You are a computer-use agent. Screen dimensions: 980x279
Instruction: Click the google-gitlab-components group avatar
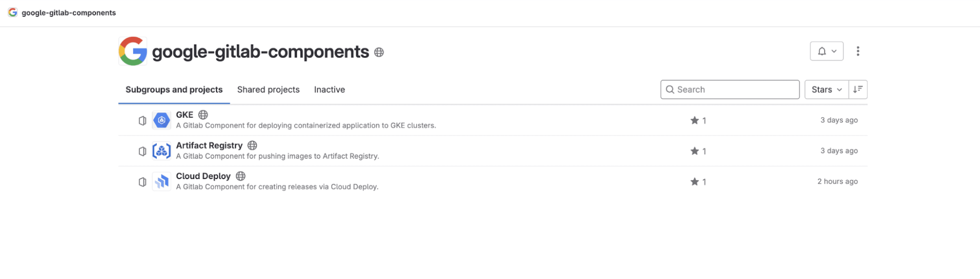(x=132, y=50)
